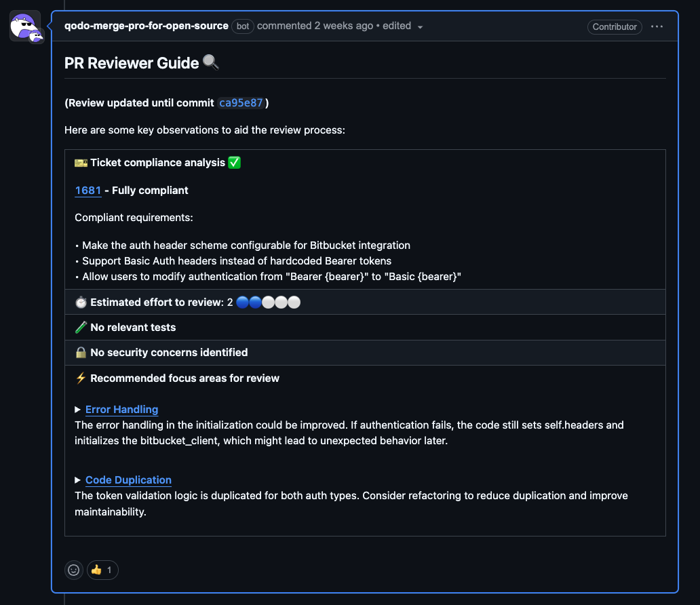Click the green checkmark after ticket compliance

235,163
